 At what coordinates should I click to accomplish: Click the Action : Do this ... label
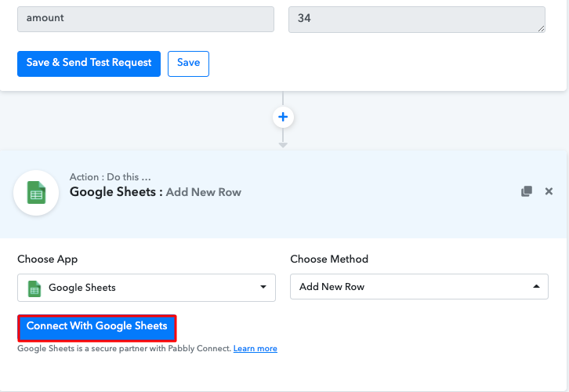click(x=110, y=176)
